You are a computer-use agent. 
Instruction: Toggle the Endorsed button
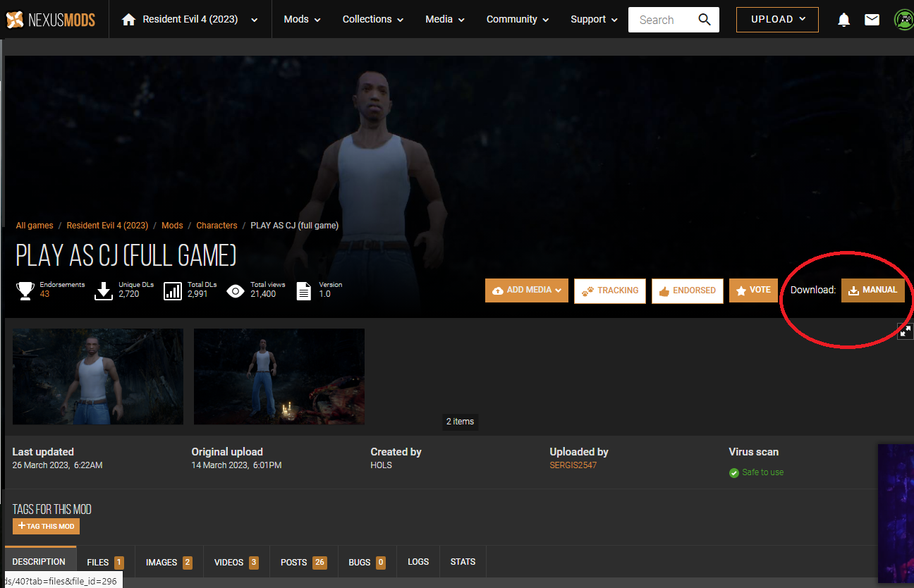coord(688,290)
